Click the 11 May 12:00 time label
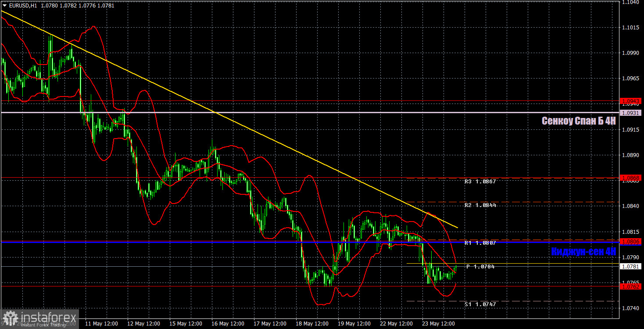Screen dimensions: 644x329 pyautogui.click(x=101, y=324)
